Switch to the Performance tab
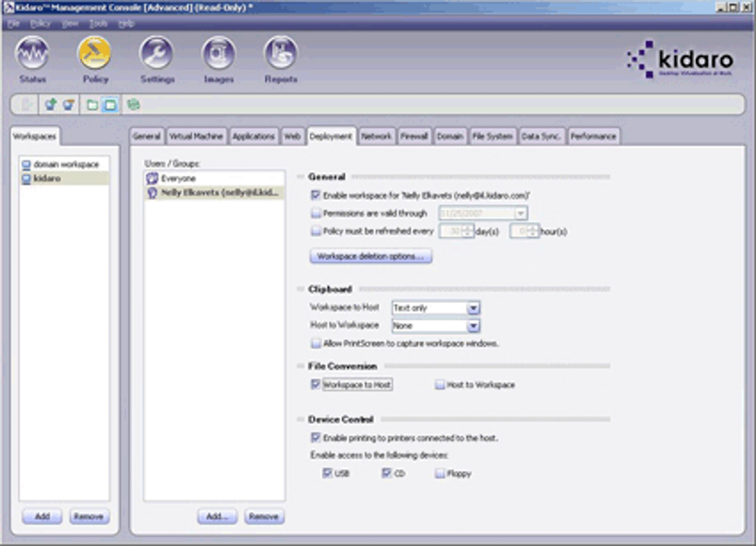Image resolution: width=756 pixels, height=546 pixels. pos(593,136)
